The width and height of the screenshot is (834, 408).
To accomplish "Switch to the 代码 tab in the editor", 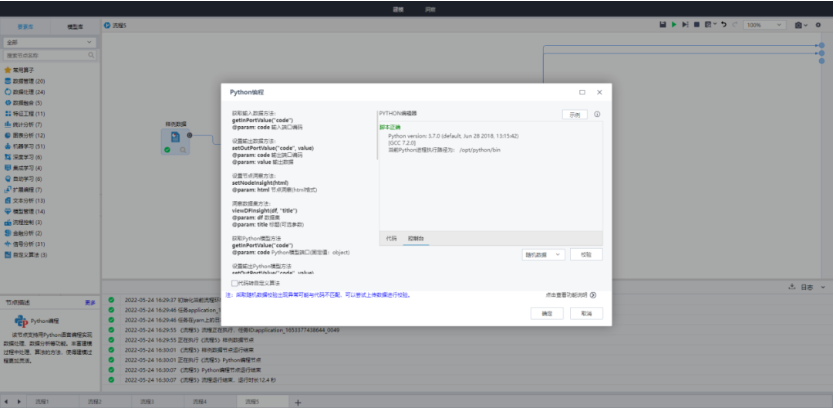I will 391,239.
